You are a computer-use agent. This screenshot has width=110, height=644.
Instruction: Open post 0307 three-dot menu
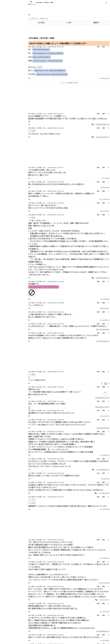pyautogui.click(x=108, y=303)
